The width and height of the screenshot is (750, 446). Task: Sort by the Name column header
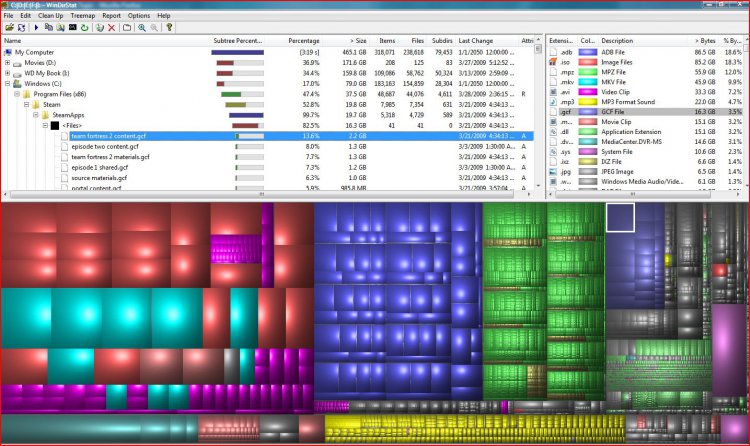[x=105, y=41]
